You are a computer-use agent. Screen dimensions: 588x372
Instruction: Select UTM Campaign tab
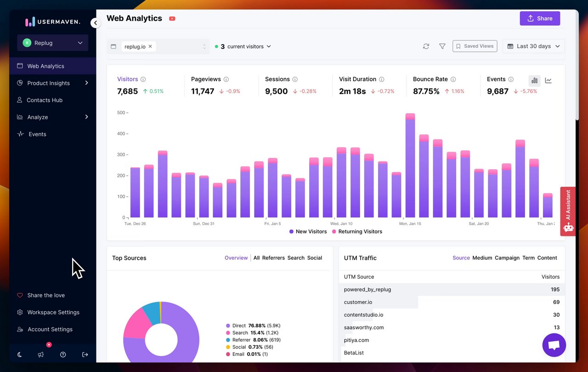pyautogui.click(x=507, y=258)
